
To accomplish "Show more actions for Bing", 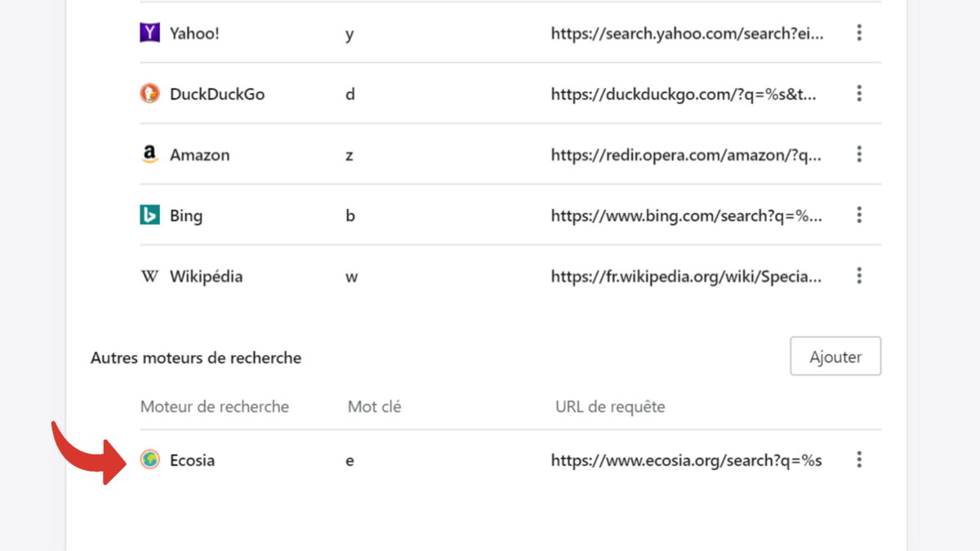I will click(x=859, y=216).
